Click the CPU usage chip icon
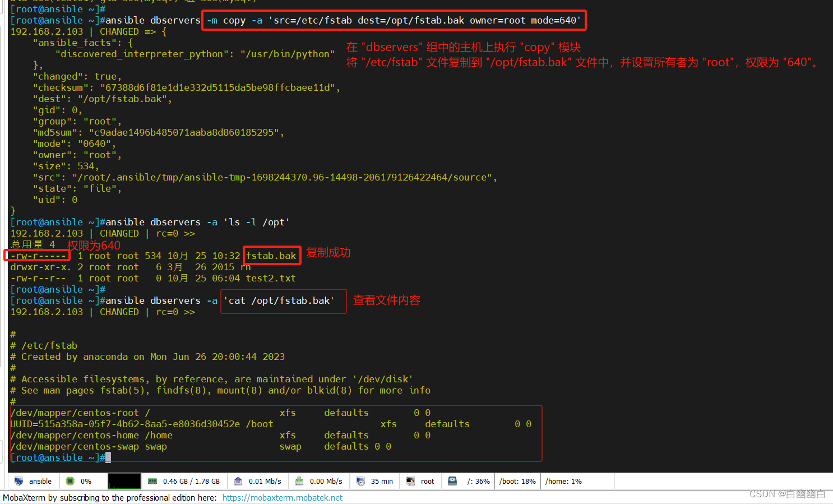833x504 pixels. coord(70,481)
